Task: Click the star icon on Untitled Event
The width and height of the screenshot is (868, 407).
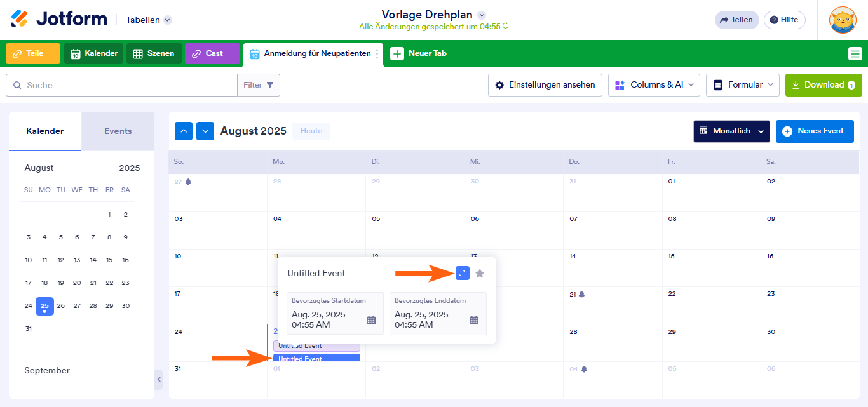Action: coord(480,273)
